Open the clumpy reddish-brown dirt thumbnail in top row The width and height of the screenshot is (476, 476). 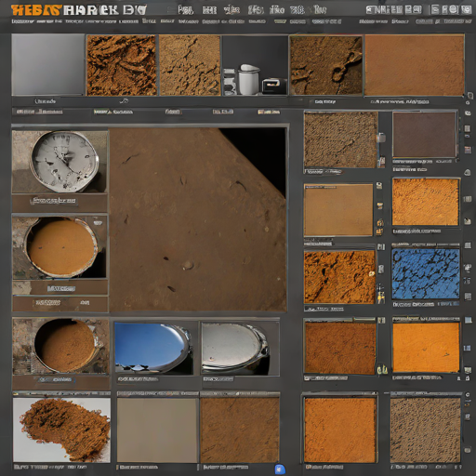[122, 65]
